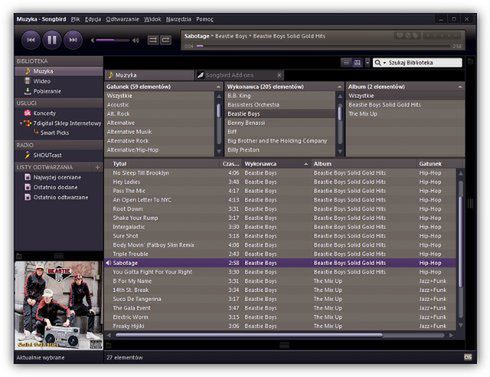The width and height of the screenshot is (490, 377).
Task: Open 7digital Sklep Internetowy icon
Action: (x=28, y=123)
